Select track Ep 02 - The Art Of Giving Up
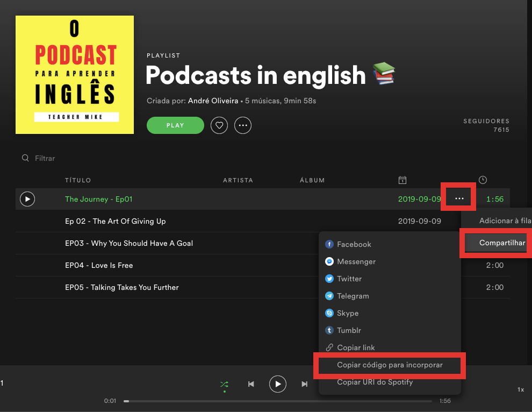The image size is (532, 412). click(116, 221)
